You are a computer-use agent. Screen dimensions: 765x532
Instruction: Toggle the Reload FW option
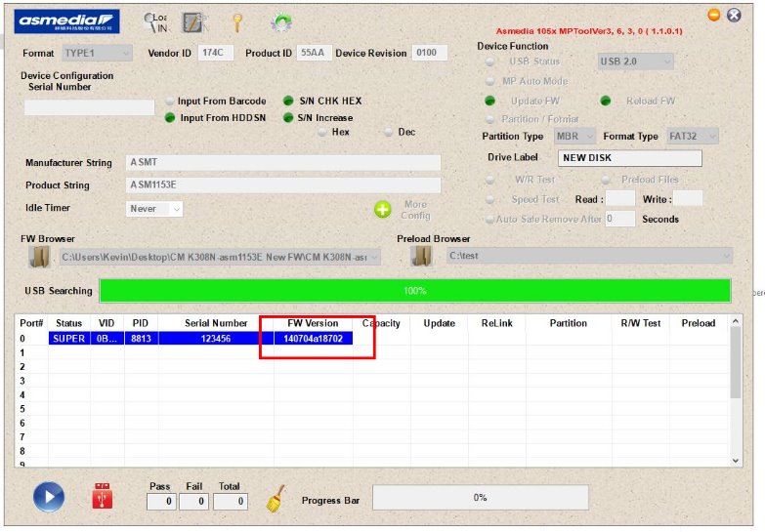click(x=606, y=101)
